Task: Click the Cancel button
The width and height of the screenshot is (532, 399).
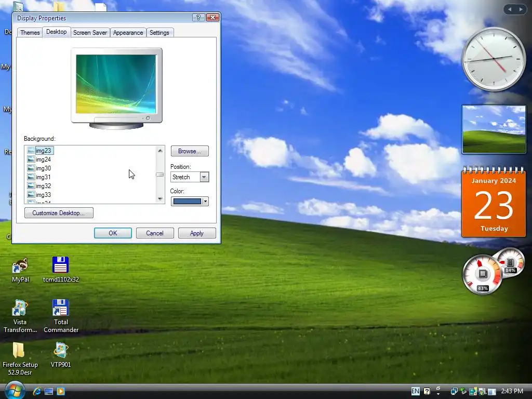Action: 155,233
